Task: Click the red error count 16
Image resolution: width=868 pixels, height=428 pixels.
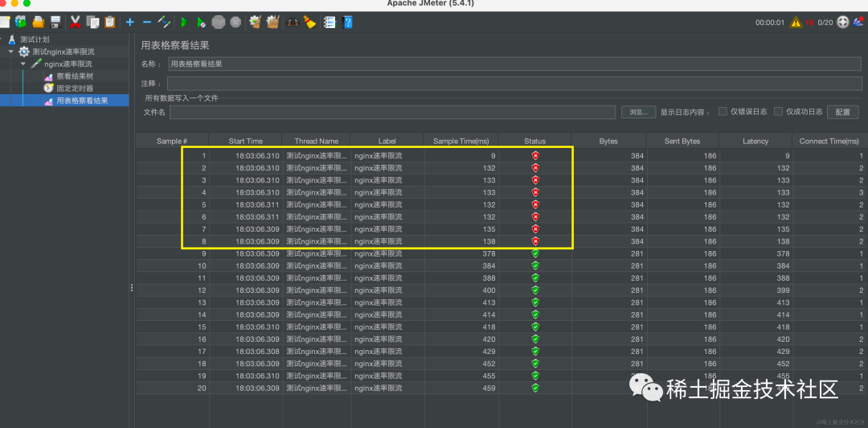Action: [809, 23]
